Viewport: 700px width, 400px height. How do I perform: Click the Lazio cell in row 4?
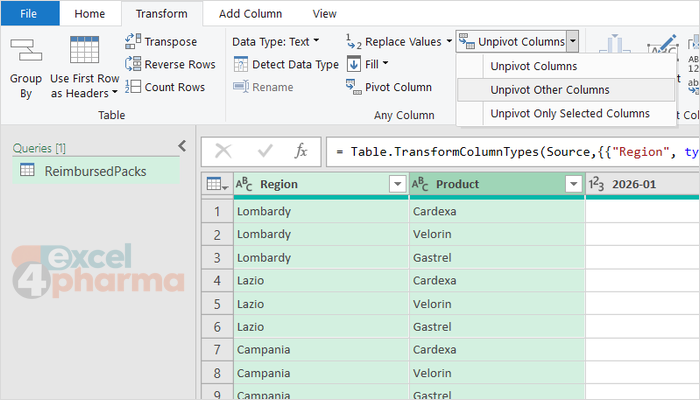click(x=321, y=280)
